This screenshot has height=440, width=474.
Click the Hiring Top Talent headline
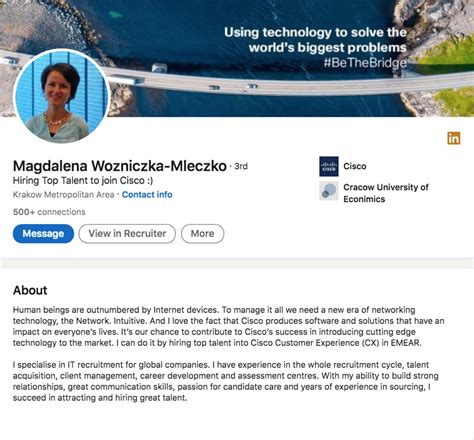coord(83,181)
